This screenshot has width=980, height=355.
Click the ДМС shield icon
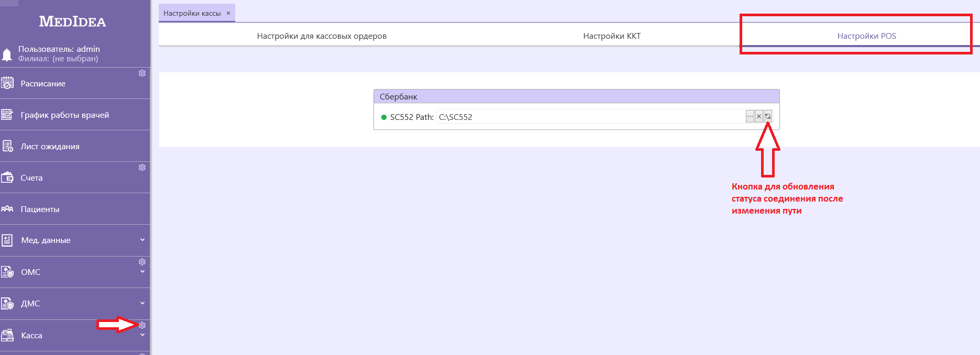[7, 303]
